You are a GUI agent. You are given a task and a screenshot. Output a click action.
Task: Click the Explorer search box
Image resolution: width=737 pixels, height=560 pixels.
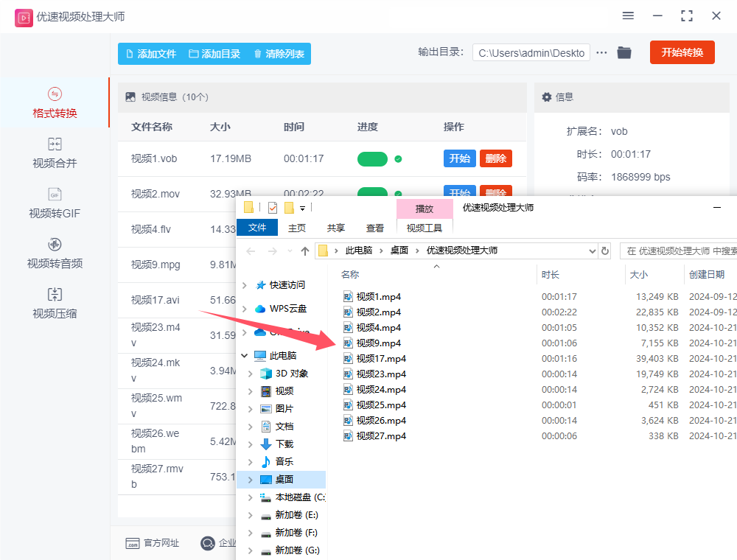678,251
